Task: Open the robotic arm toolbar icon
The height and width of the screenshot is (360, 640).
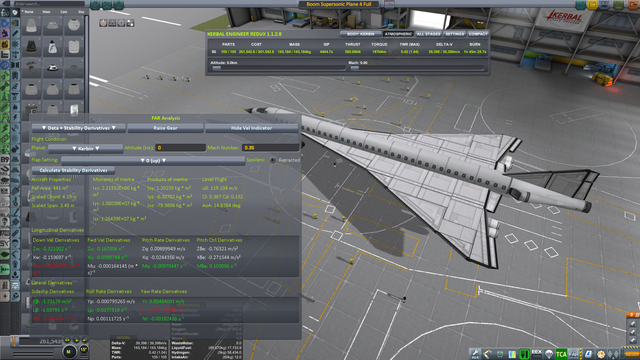Action: 487,354
